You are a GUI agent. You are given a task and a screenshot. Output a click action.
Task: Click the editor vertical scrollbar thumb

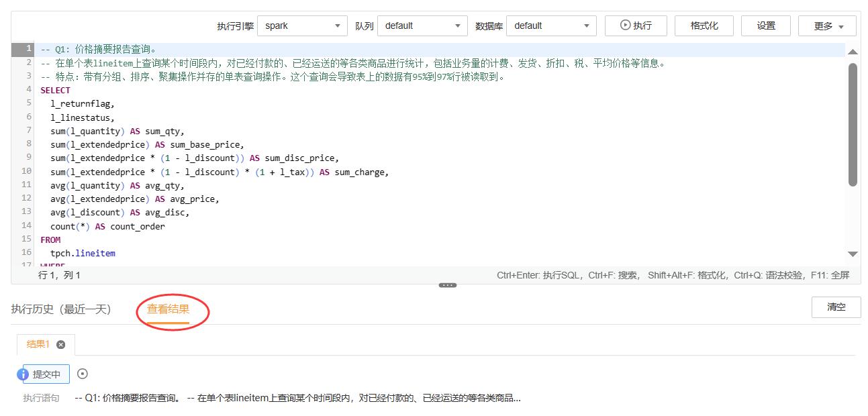853,124
